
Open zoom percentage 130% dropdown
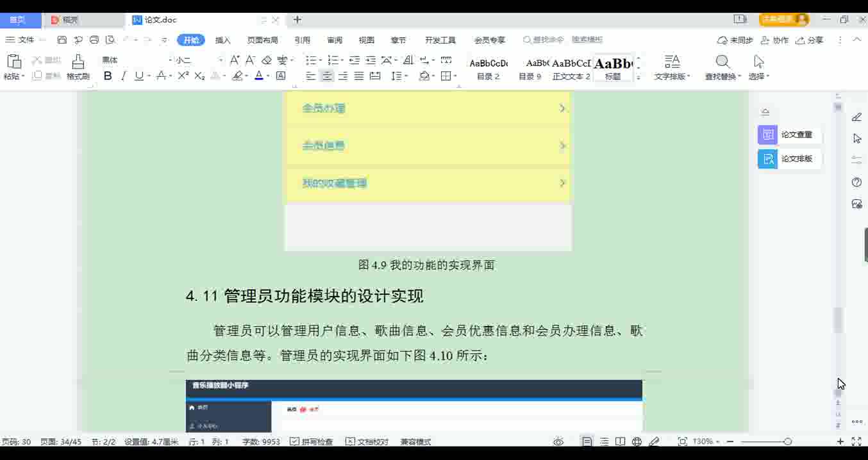click(x=706, y=441)
